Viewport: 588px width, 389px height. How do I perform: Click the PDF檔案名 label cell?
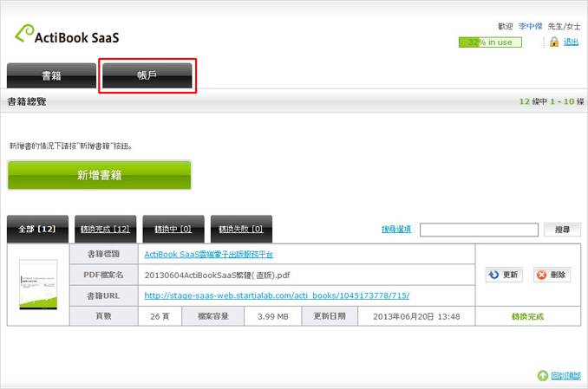(x=103, y=275)
